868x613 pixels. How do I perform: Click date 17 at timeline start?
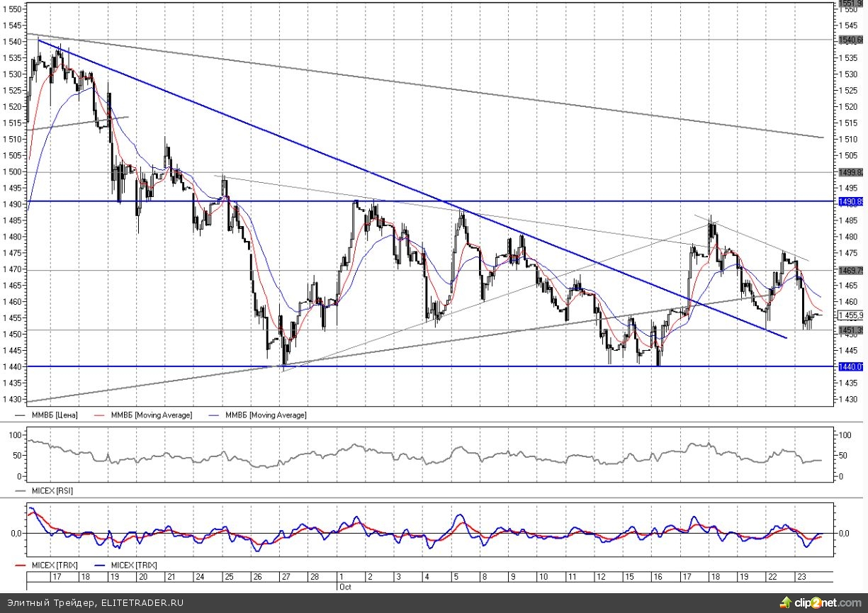(55, 578)
